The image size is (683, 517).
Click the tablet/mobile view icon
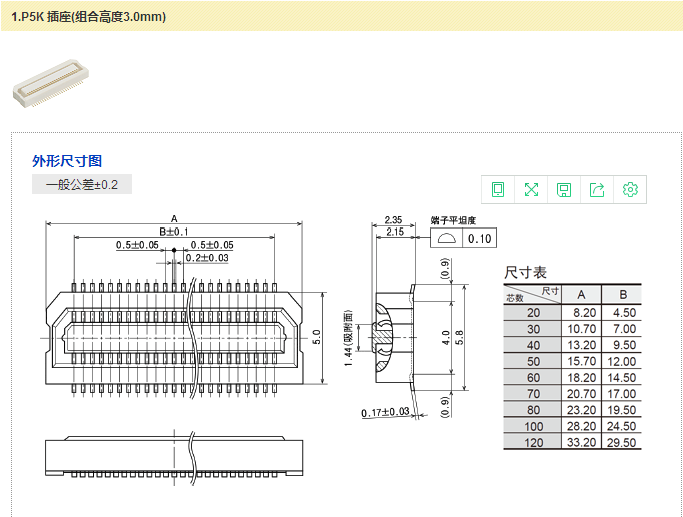(x=498, y=189)
